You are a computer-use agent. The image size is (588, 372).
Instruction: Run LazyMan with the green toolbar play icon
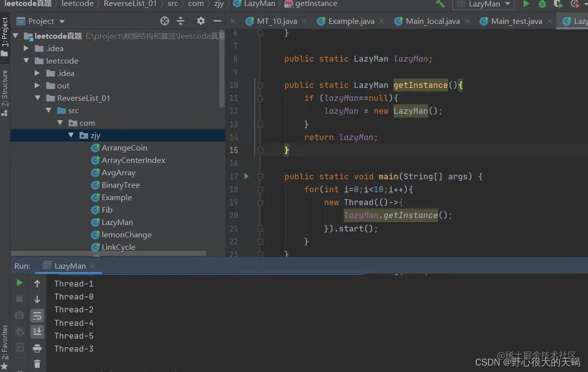526,4
